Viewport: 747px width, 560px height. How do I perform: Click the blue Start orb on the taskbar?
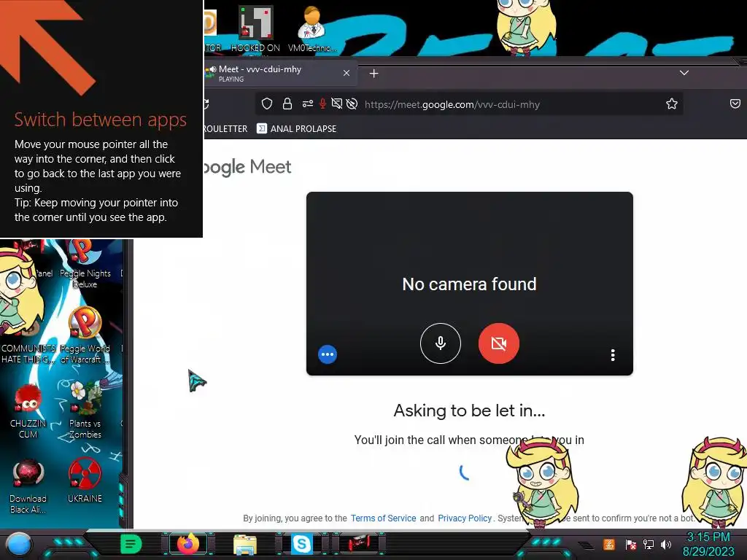point(18,544)
